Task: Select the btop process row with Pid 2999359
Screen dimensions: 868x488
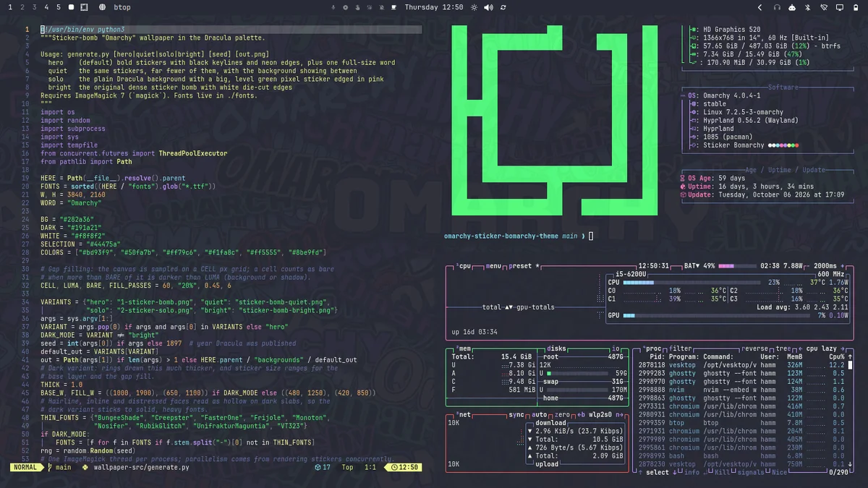Action: [741, 423]
